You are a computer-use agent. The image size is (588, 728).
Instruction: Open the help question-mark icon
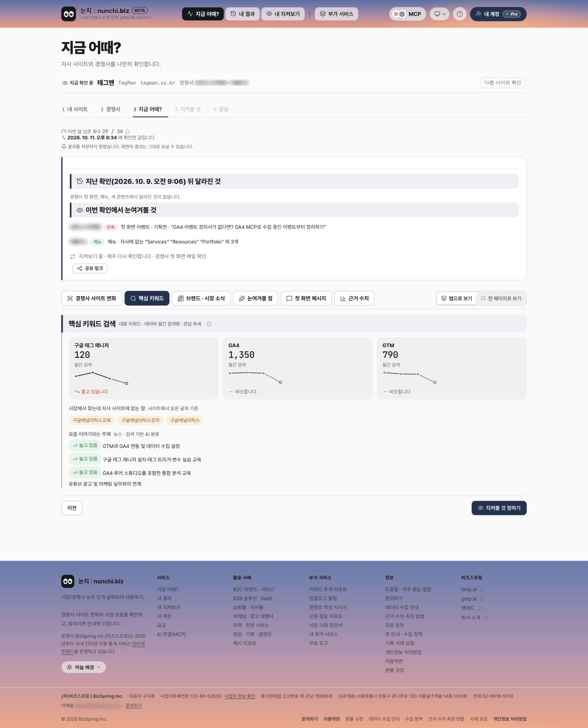[x=460, y=14]
